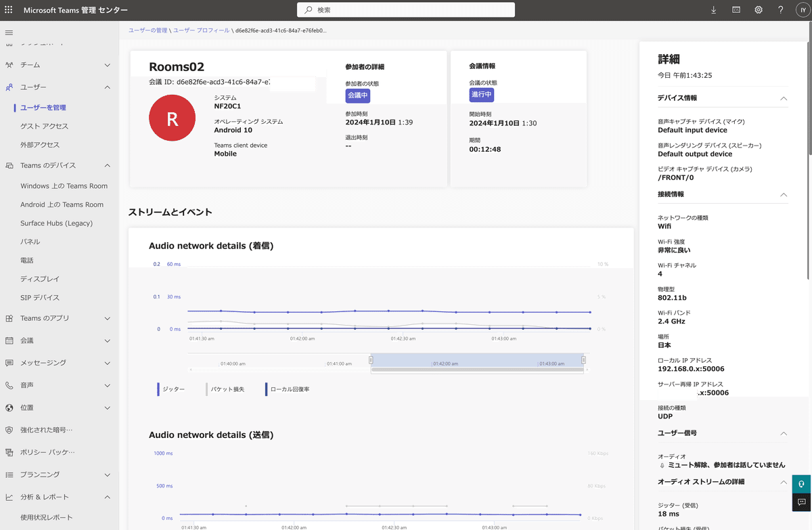The width and height of the screenshot is (812, 530).
Task: Toggle the パケット損失 legend series
Action: click(225, 389)
